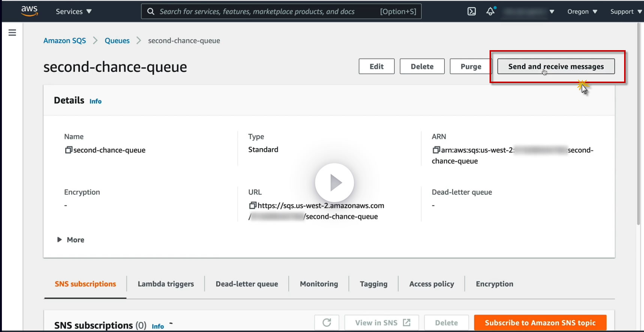Screen dimensions: 644x332
Task: Open the notifications bell
Action: click(490, 12)
